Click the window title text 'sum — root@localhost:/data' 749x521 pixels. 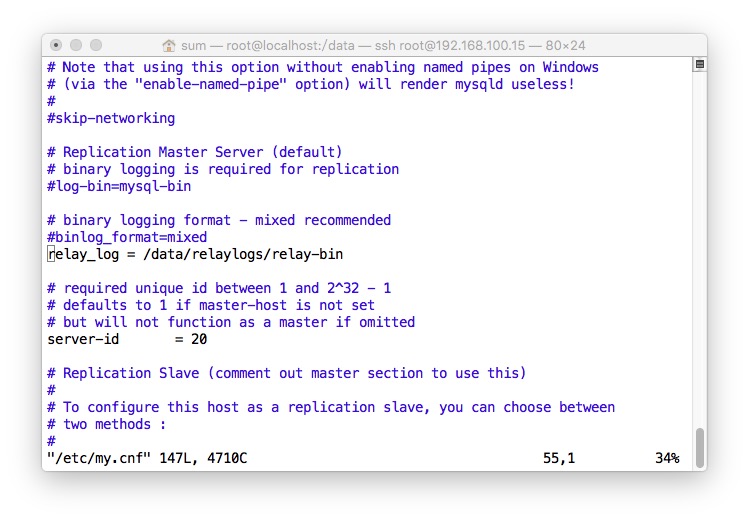(x=268, y=45)
